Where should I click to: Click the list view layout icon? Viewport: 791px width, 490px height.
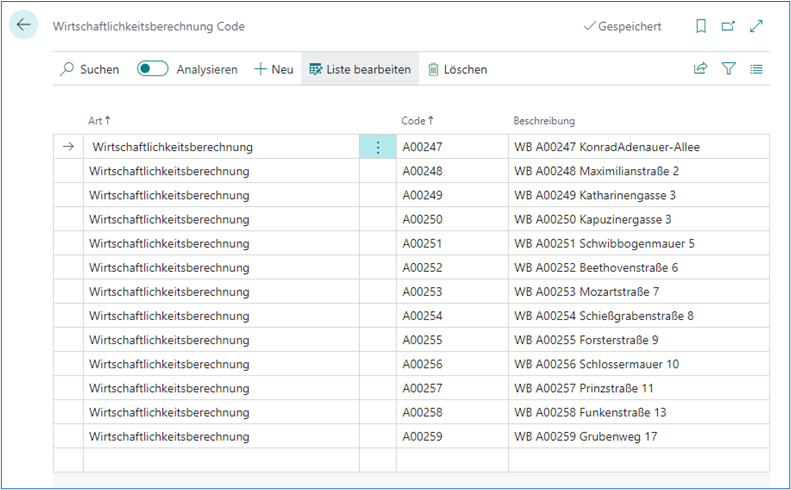click(756, 69)
